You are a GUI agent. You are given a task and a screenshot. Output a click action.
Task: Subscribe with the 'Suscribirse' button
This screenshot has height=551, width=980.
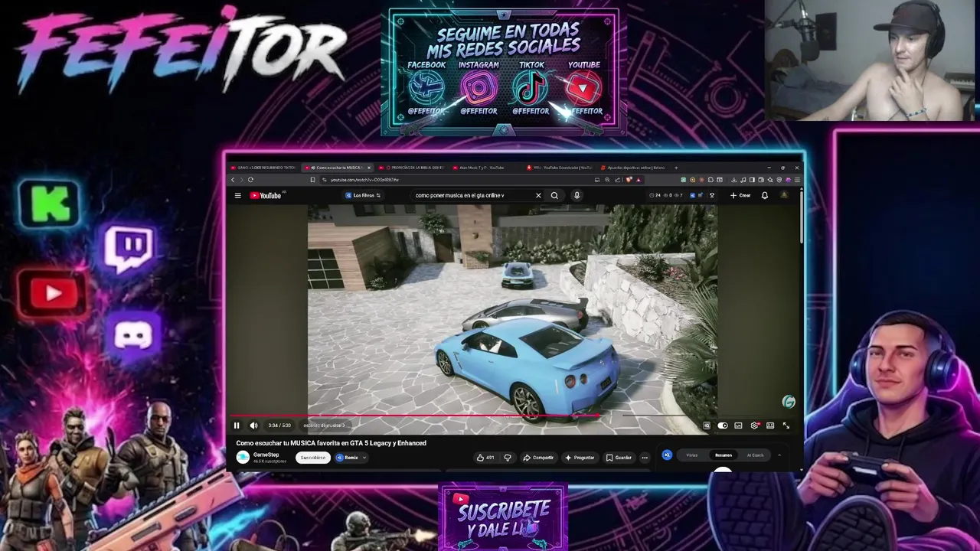pyautogui.click(x=312, y=458)
